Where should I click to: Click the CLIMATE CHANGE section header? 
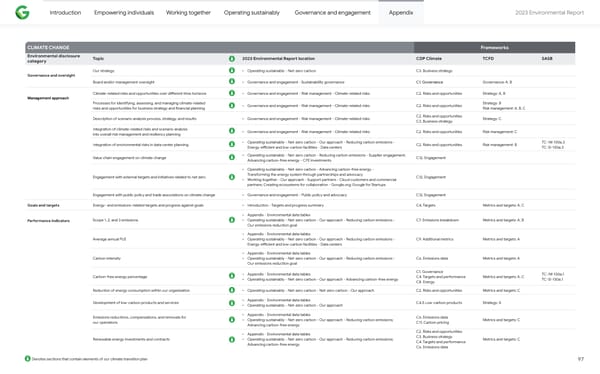[x=48, y=47]
